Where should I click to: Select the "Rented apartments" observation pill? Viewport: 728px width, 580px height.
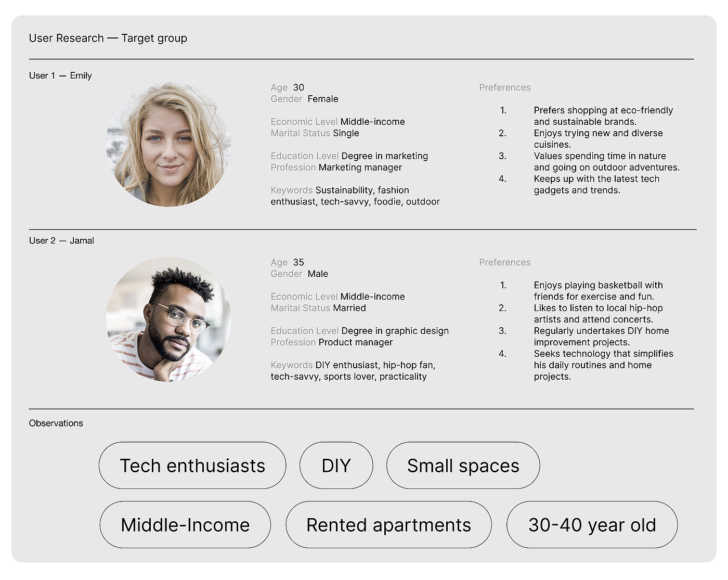[389, 524]
